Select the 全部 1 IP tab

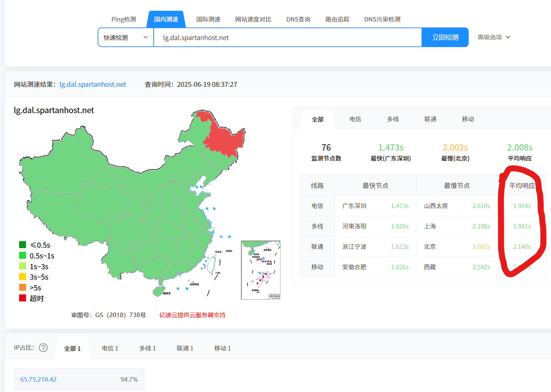(x=72, y=349)
